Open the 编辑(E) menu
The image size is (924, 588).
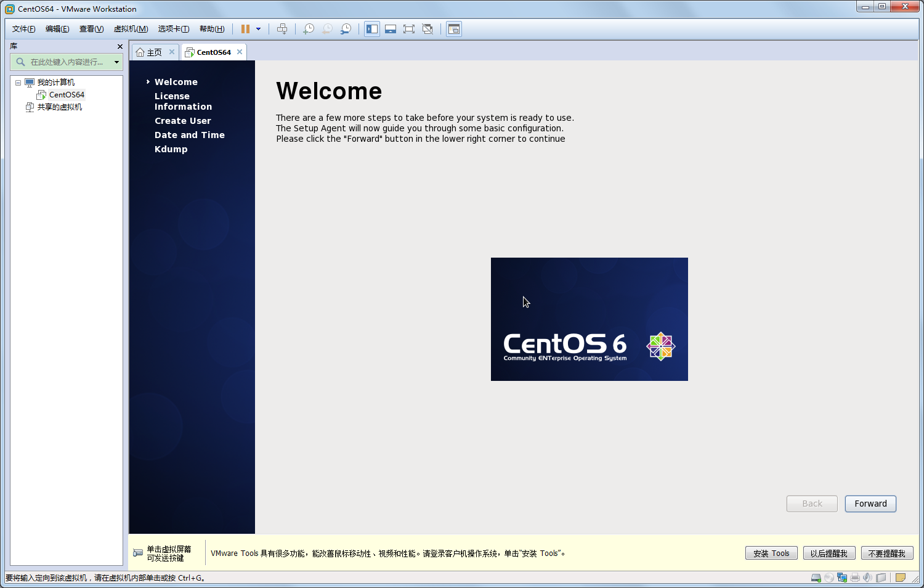click(x=57, y=29)
